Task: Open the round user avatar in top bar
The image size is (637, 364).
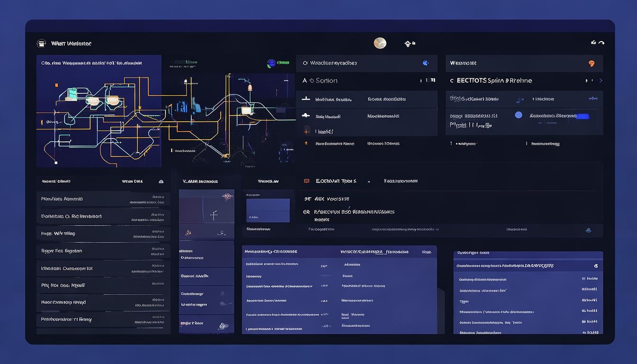Action: (380, 44)
